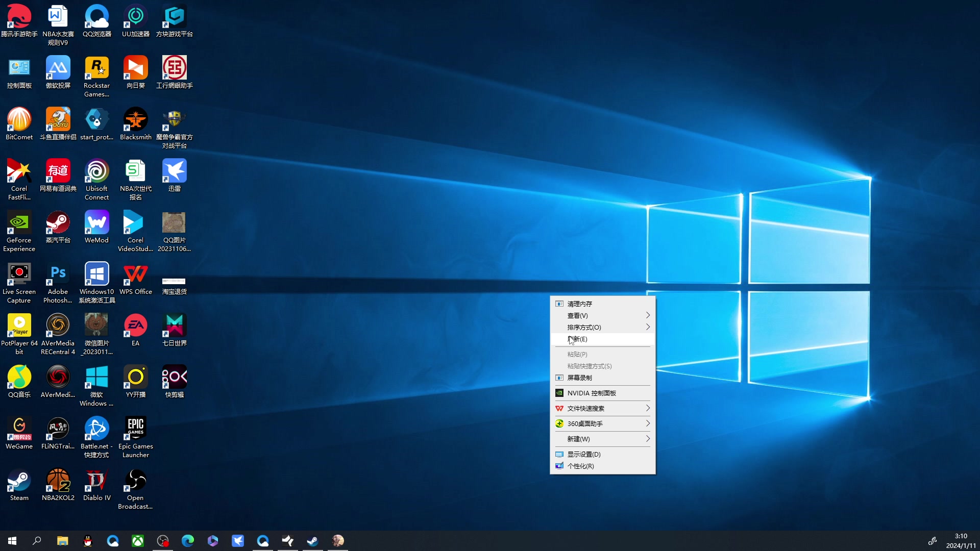The image size is (980, 551).
Task: Open 个性化(R) from context menu
Action: coord(602,466)
